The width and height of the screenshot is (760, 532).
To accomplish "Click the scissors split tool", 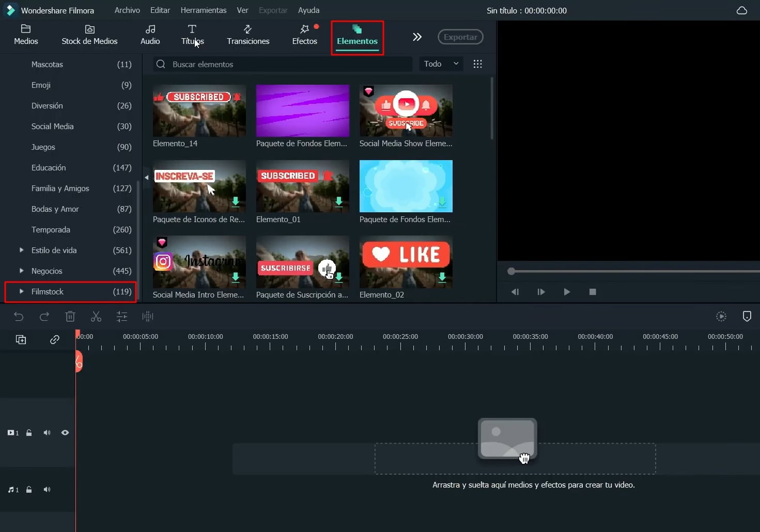I will click(x=96, y=316).
